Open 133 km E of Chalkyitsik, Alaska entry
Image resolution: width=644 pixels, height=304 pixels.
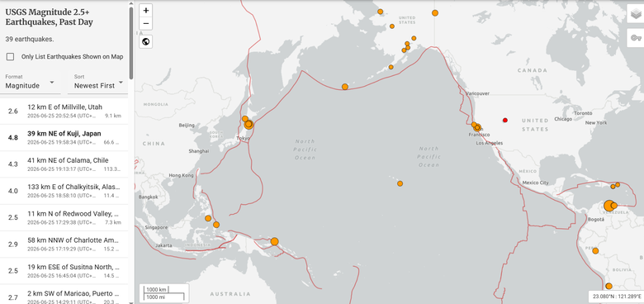64,191
